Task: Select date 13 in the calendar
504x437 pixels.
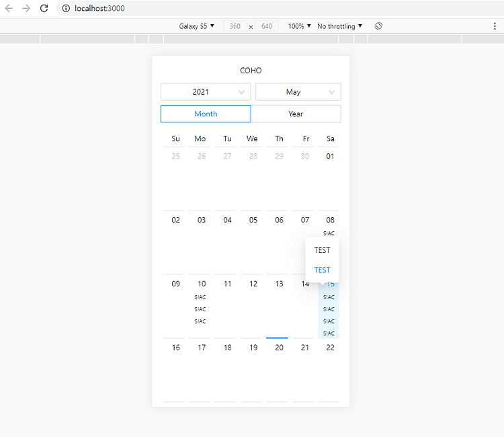Action: 279,284
